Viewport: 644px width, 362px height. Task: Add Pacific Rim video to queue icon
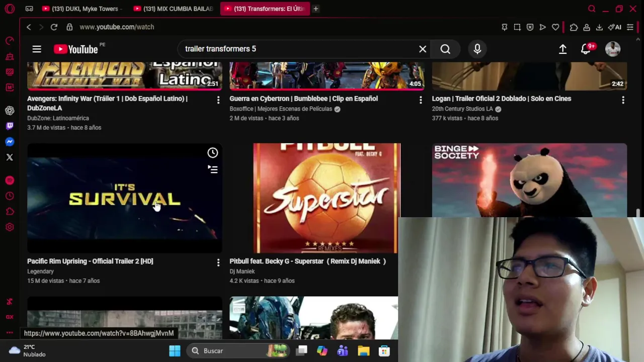pos(212,170)
